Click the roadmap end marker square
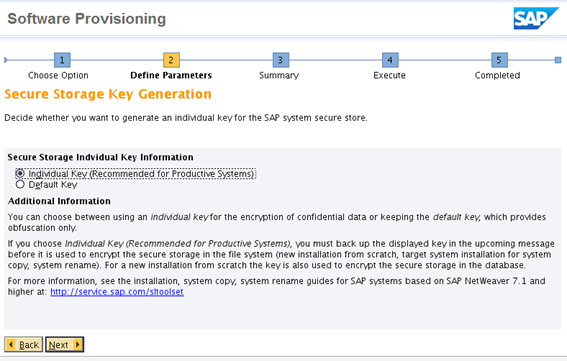The width and height of the screenshot is (567, 361). (x=558, y=60)
